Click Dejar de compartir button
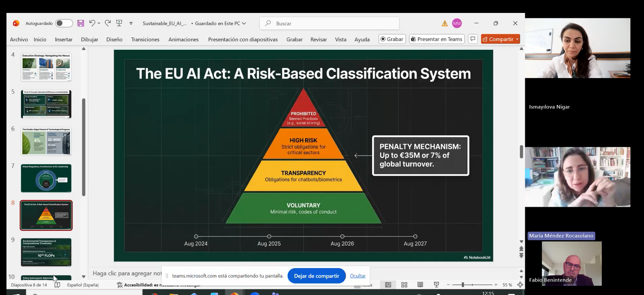The height and width of the screenshot is (295, 644). coord(316,276)
